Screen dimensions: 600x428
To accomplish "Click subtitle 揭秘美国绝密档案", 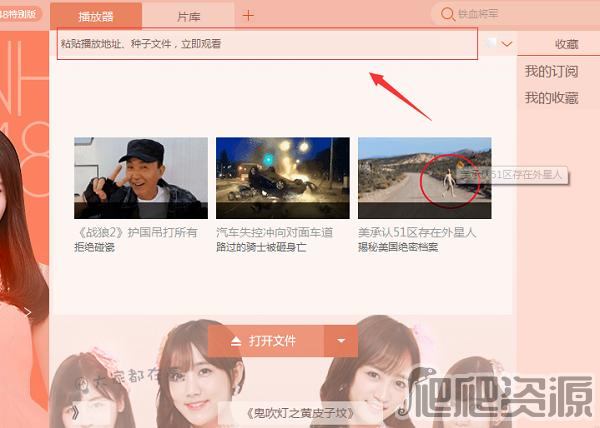I will [398, 247].
